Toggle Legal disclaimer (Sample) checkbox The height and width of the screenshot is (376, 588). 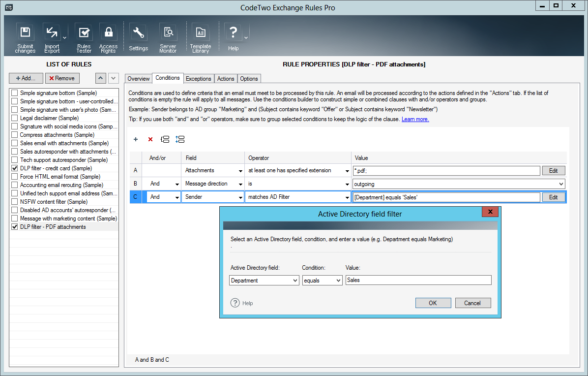pyautogui.click(x=15, y=118)
